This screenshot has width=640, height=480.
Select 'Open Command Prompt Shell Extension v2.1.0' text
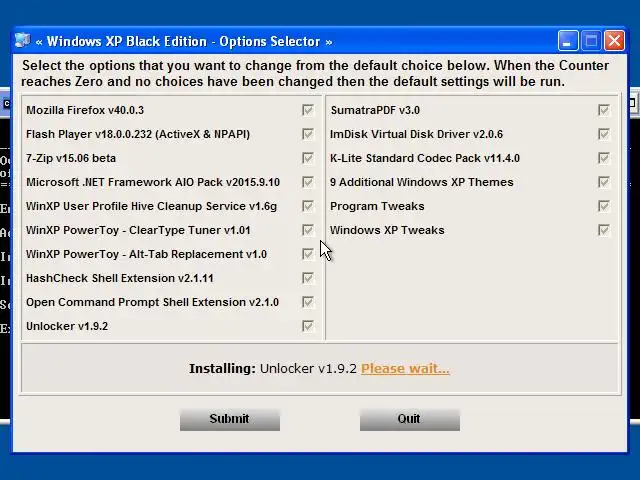tap(152, 302)
